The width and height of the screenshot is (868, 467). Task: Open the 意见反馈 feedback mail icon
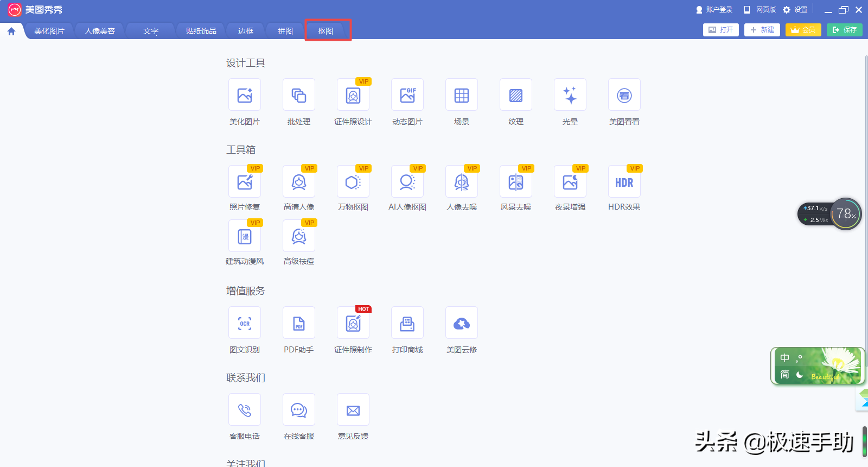(353, 411)
